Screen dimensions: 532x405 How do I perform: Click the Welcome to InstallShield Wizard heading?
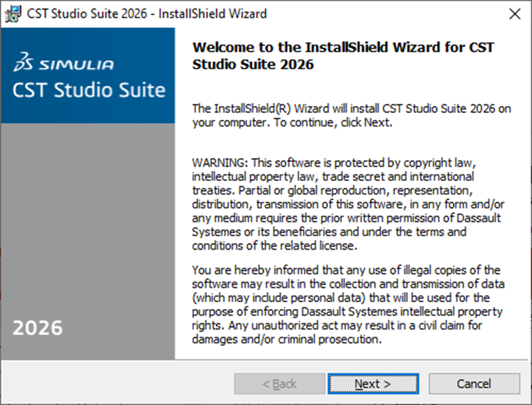coord(343,56)
